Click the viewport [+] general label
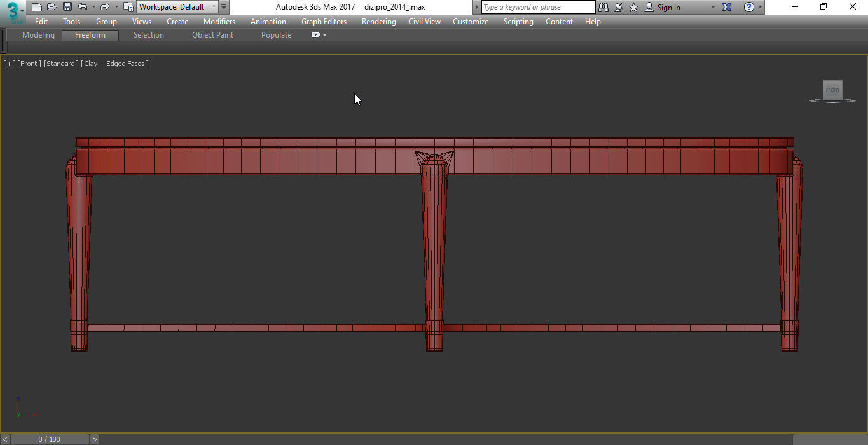Screen dimensions: 868x445 coord(10,64)
